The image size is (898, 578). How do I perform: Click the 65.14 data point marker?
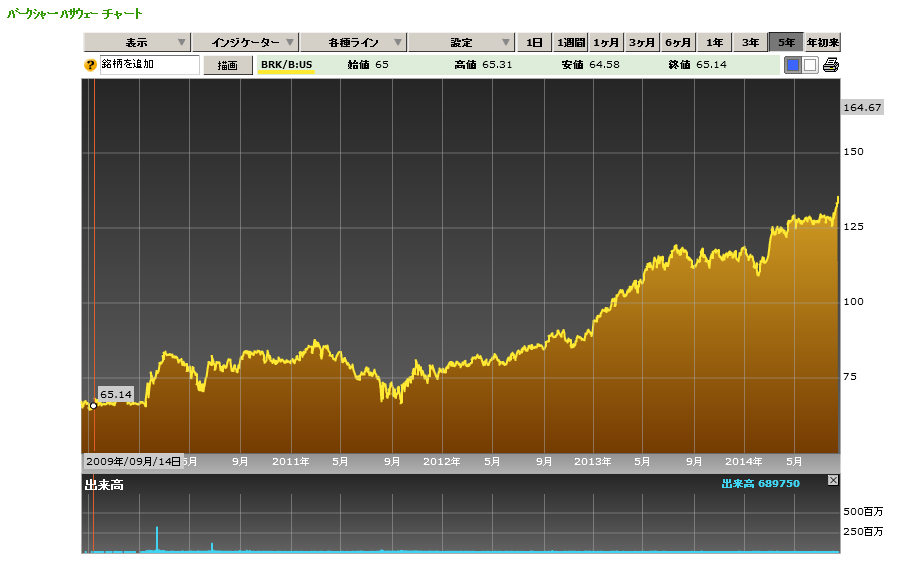click(x=93, y=406)
